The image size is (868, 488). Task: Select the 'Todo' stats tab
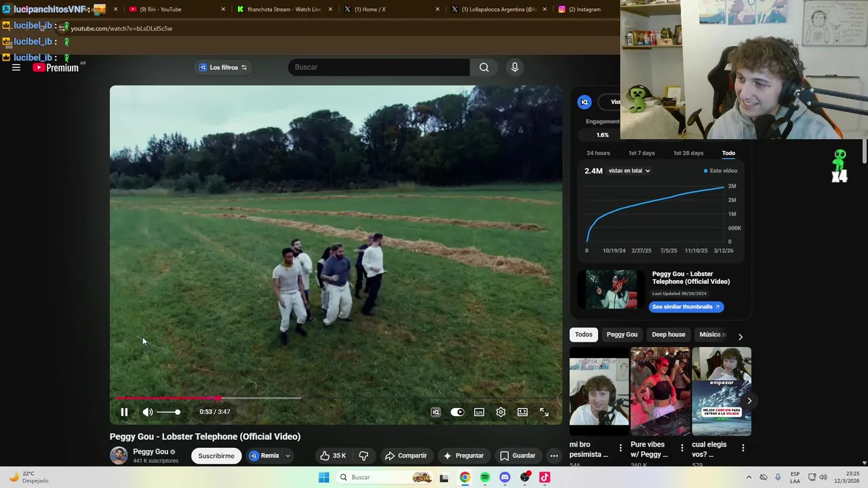pos(728,153)
